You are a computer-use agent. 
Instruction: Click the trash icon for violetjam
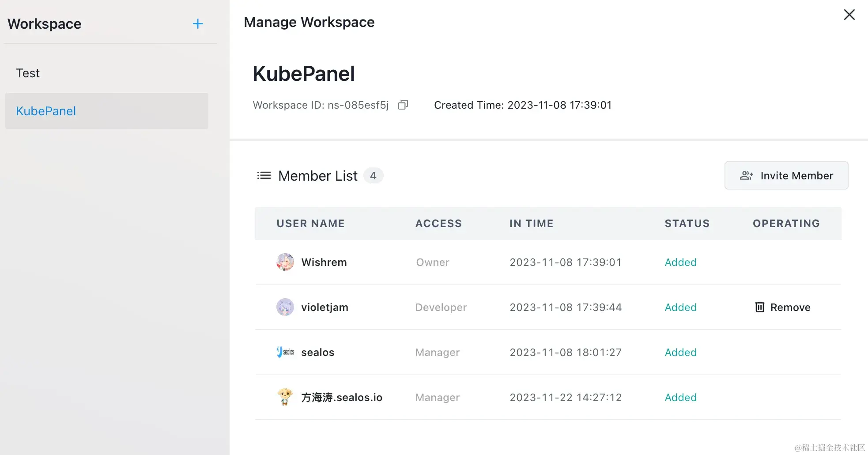click(759, 307)
